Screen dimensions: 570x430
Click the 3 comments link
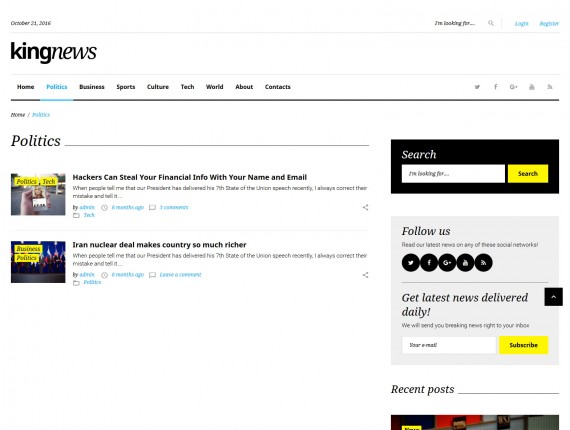174,207
